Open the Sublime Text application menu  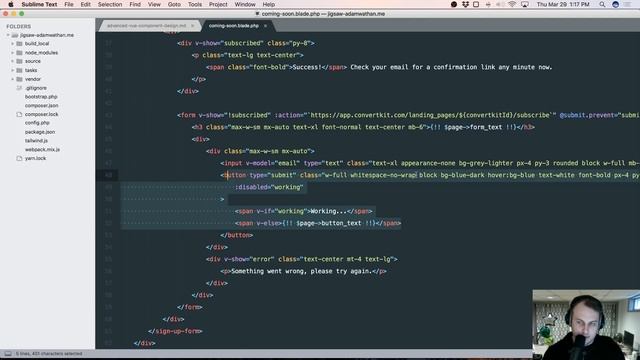pyautogui.click(x=39, y=4)
